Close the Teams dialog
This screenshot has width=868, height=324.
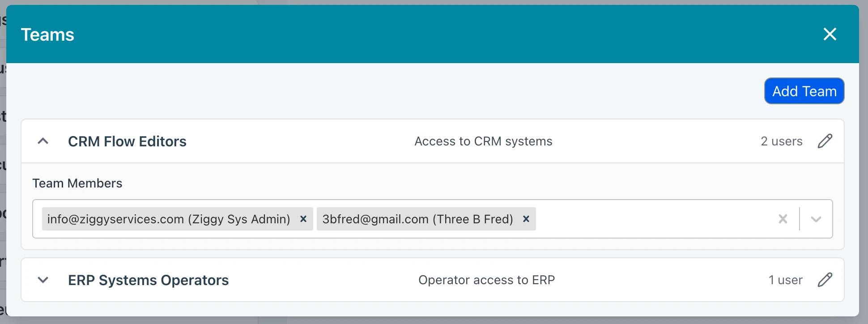tap(830, 34)
